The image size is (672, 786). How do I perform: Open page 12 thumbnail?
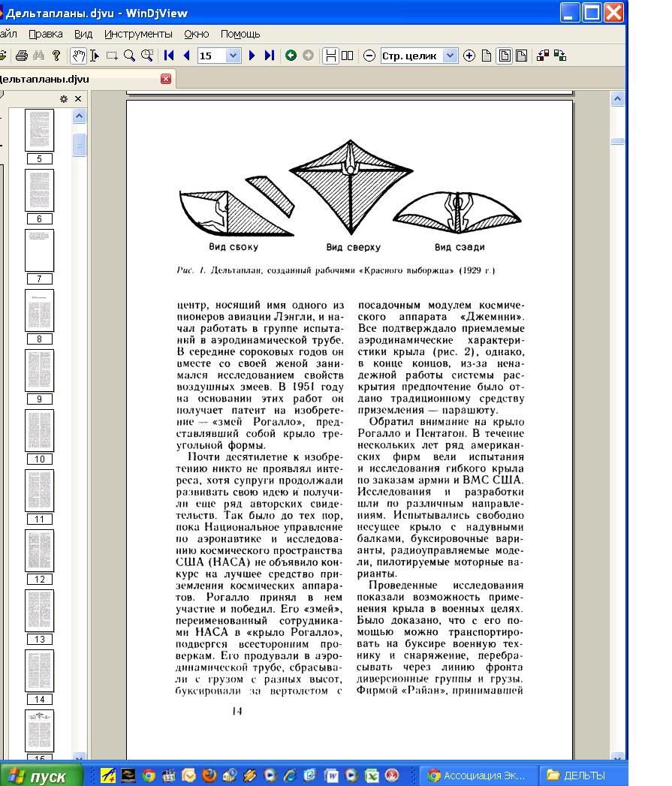pyautogui.click(x=40, y=551)
